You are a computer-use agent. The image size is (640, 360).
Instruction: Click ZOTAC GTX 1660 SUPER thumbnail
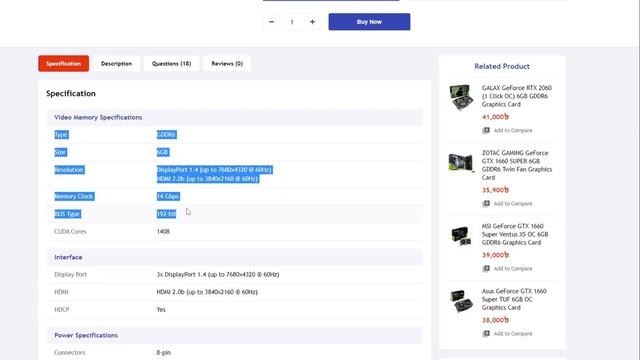tap(461, 162)
